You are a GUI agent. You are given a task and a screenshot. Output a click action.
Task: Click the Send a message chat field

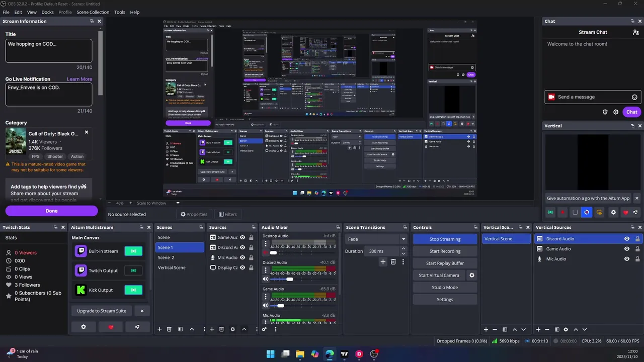click(592, 97)
